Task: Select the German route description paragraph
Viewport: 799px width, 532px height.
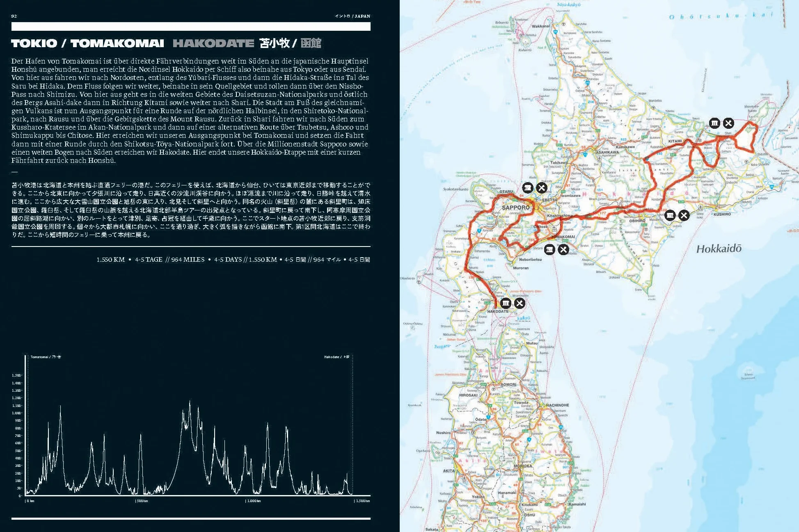Action: coord(190,111)
